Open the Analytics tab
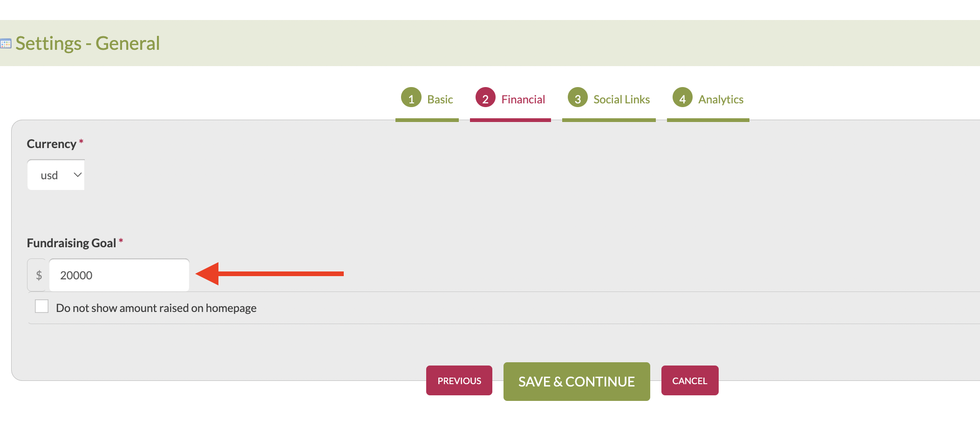980x447 pixels. [x=721, y=100]
